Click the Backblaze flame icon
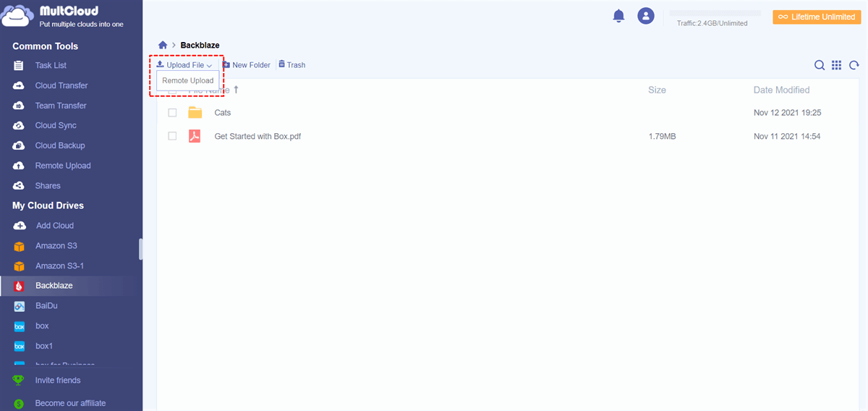The image size is (868, 411). coord(20,286)
